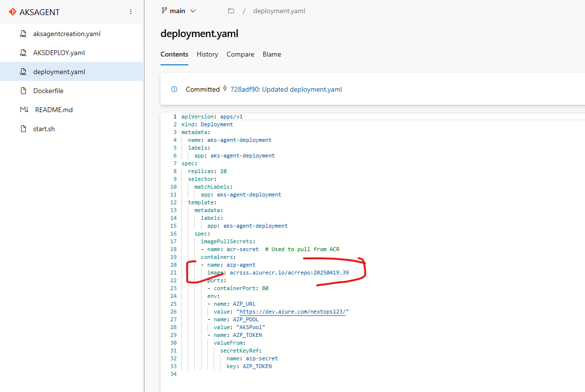Click deployment.yaml in the breadcrumb
Screen dimensions: 585x392
(x=279, y=11)
